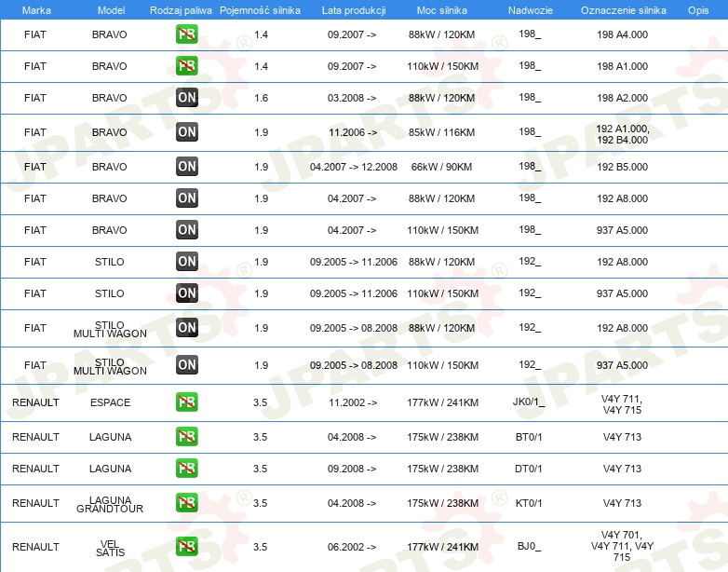
Task: Click the ON icon for Stilo Multi Wagon 88kW
Action: click(186, 327)
